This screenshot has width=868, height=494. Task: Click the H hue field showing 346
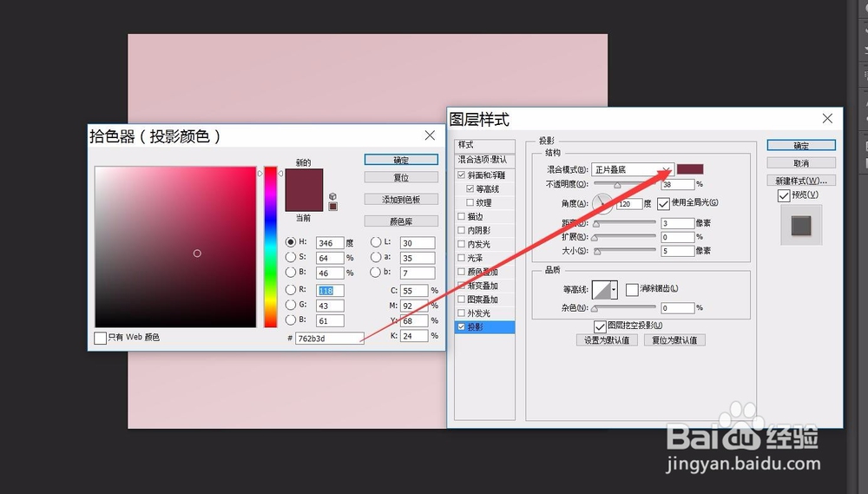point(330,242)
